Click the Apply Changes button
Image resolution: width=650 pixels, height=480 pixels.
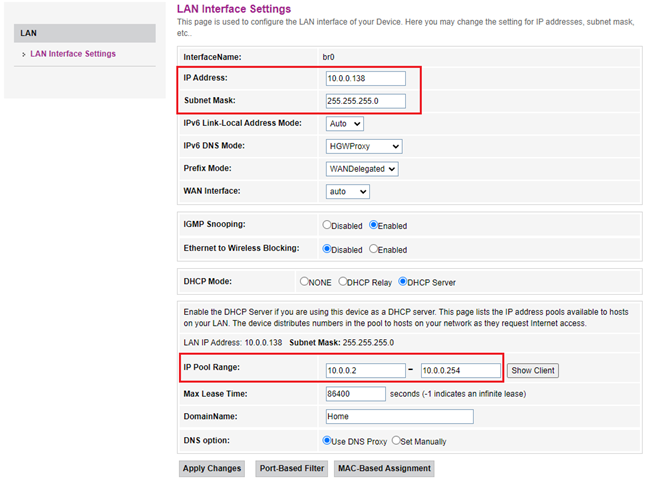click(x=211, y=468)
